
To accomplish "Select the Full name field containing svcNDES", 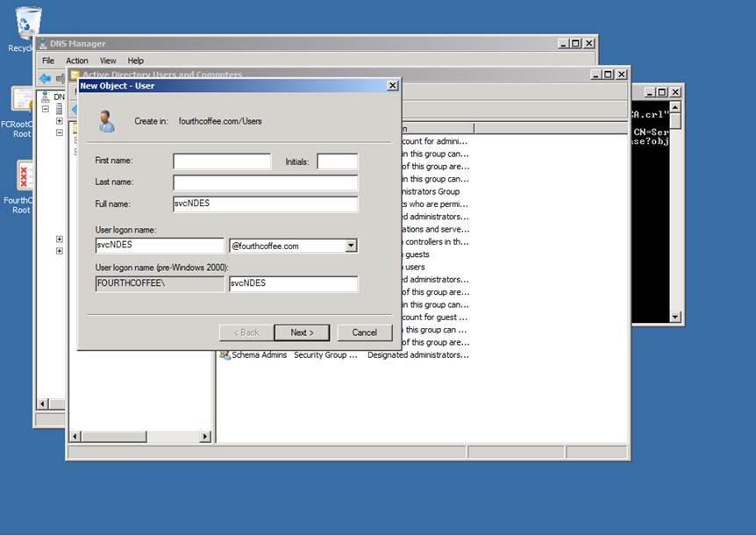I will point(265,204).
